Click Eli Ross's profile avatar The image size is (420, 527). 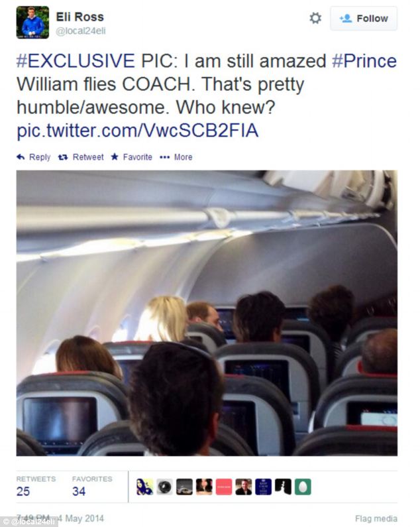click(x=32, y=23)
